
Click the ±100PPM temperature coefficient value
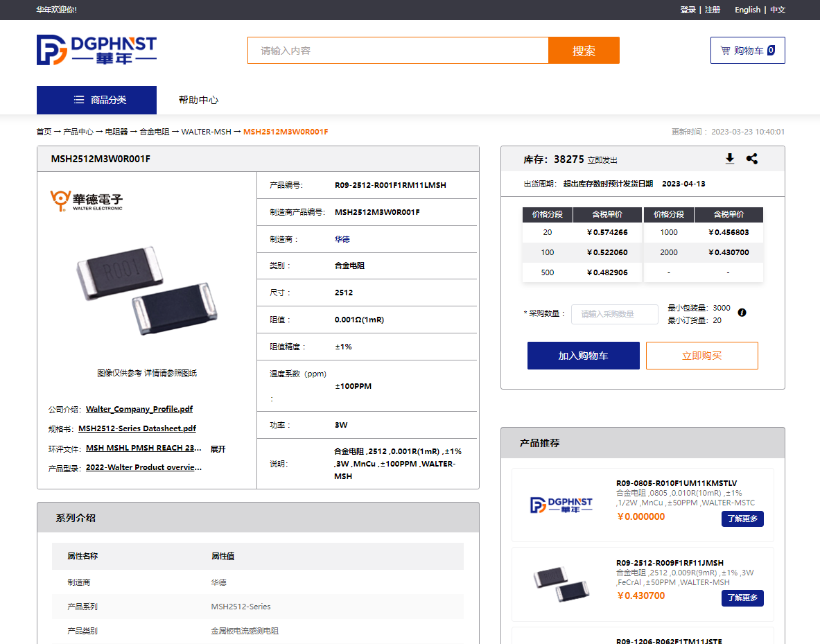coord(353,386)
